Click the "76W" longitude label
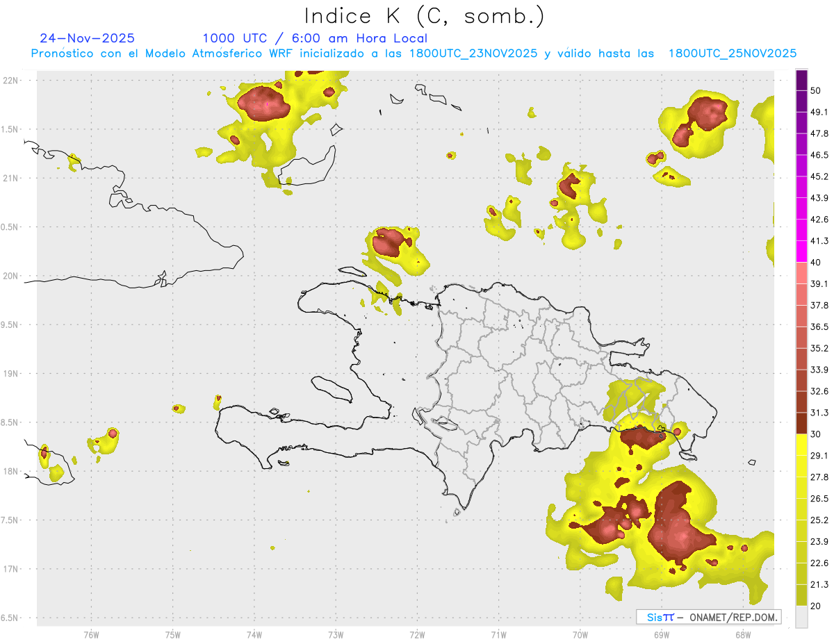834x644 pixels. coord(91,635)
